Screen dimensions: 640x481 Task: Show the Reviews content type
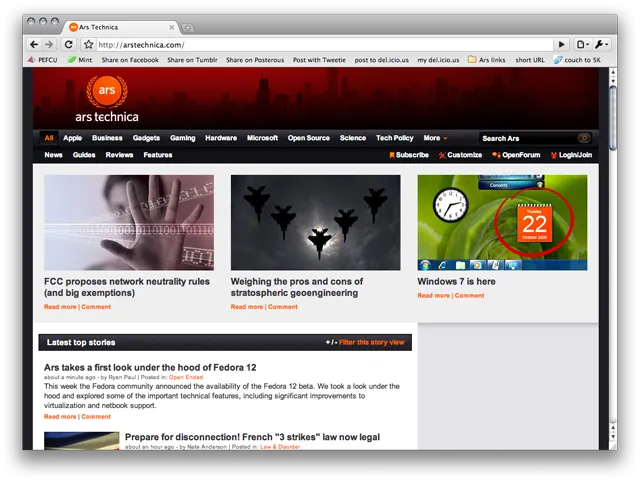119,155
